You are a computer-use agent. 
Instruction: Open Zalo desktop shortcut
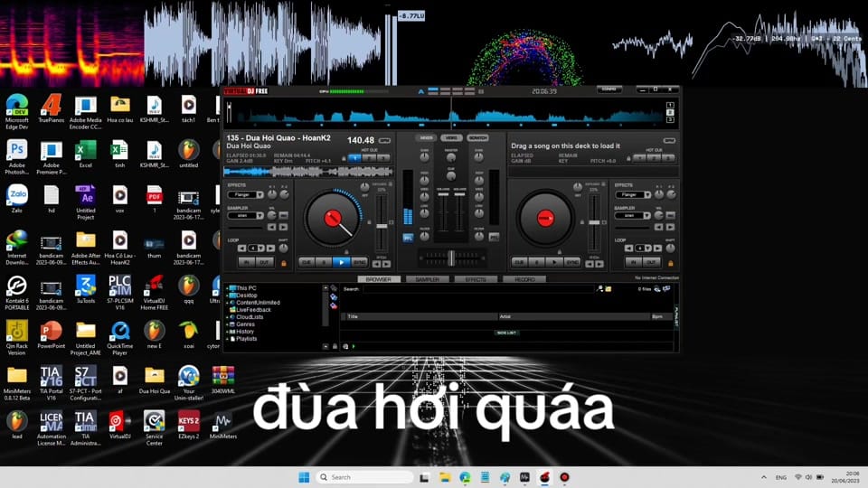click(17, 199)
